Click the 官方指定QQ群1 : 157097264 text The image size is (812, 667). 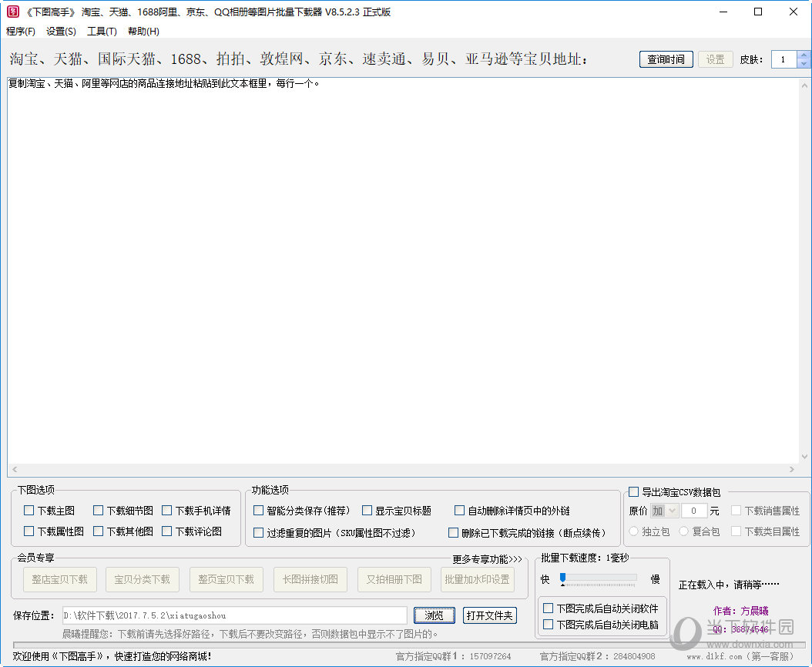click(x=454, y=656)
